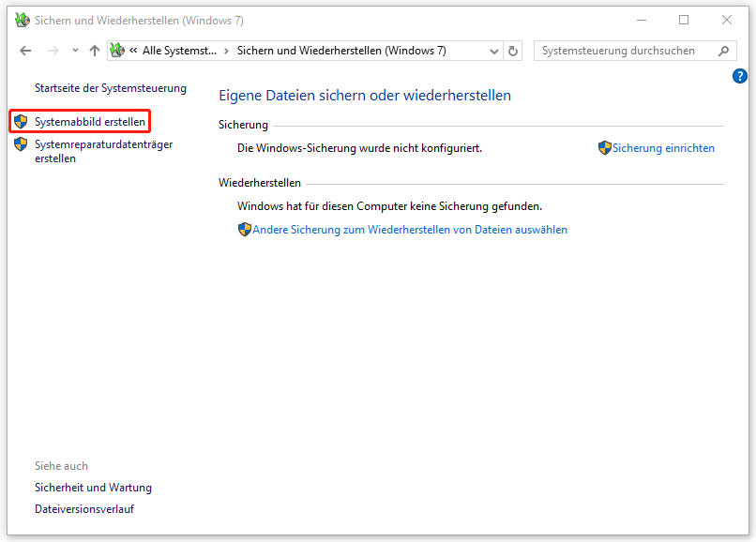The width and height of the screenshot is (756, 542).
Task: Select Andere Sicherung zum Wiederherstellen auswählen
Action: pos(408,230)
